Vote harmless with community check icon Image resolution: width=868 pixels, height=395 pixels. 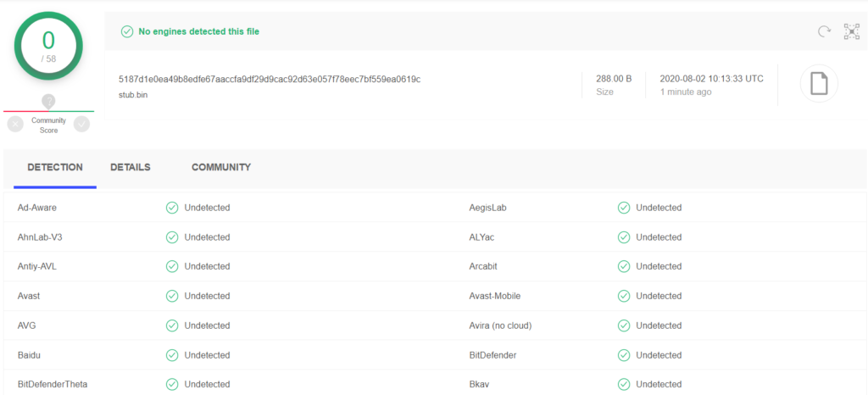[82, 125]
